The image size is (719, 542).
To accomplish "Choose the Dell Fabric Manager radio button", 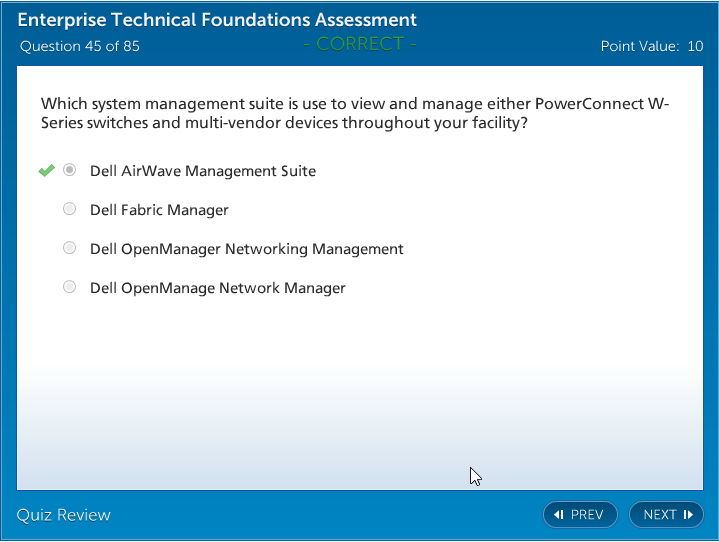I will coord(69,209).
